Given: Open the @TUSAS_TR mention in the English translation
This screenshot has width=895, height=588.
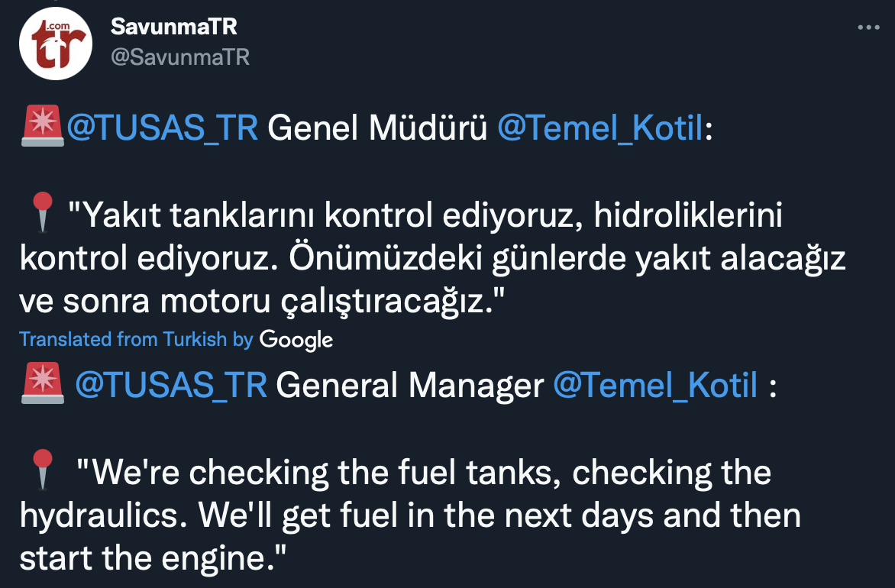Looking at the screenshot, I should point(171,385).
